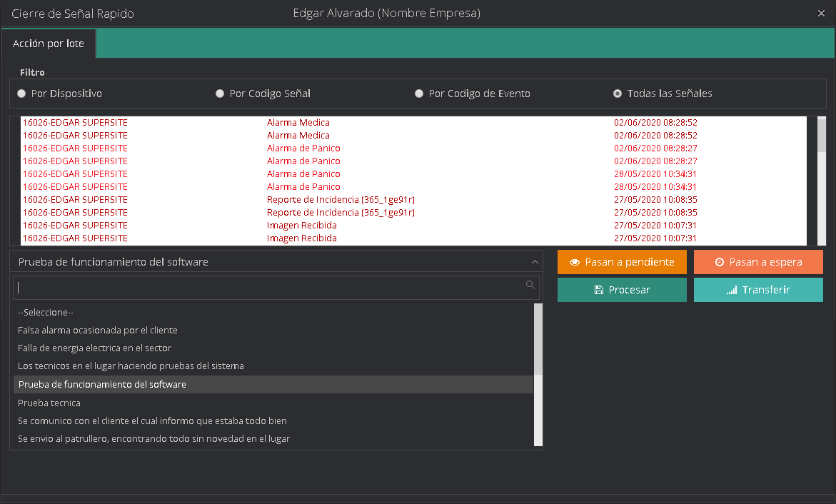The width and height of the screenshot is (836, 504).
Task: Choose Falsa alarma ocasionada por el cliente
Action: coord(98,330)
